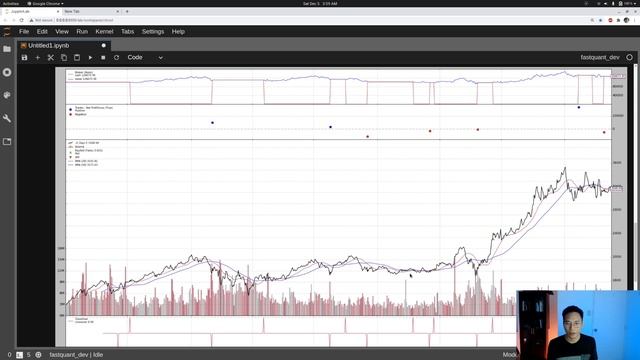Focus the Chrome address bar

[306, 20]
